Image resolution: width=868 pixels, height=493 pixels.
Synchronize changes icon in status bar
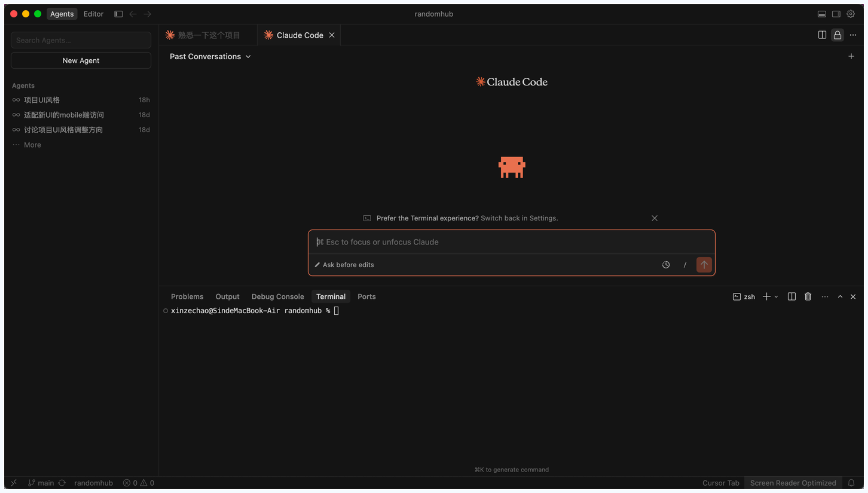(62, 483)
